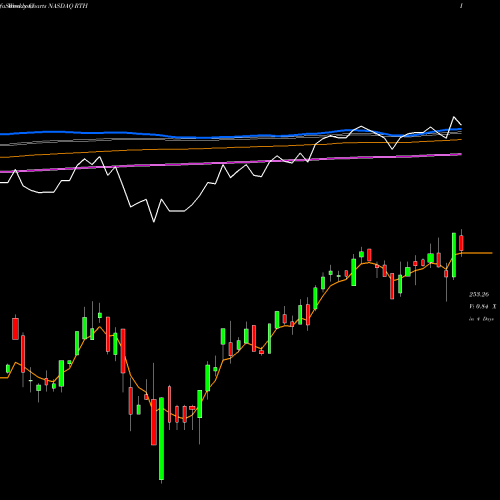Click the peak at the right end of the white indicator line
This screenshot has height=500, width=500.
point(454,117)
